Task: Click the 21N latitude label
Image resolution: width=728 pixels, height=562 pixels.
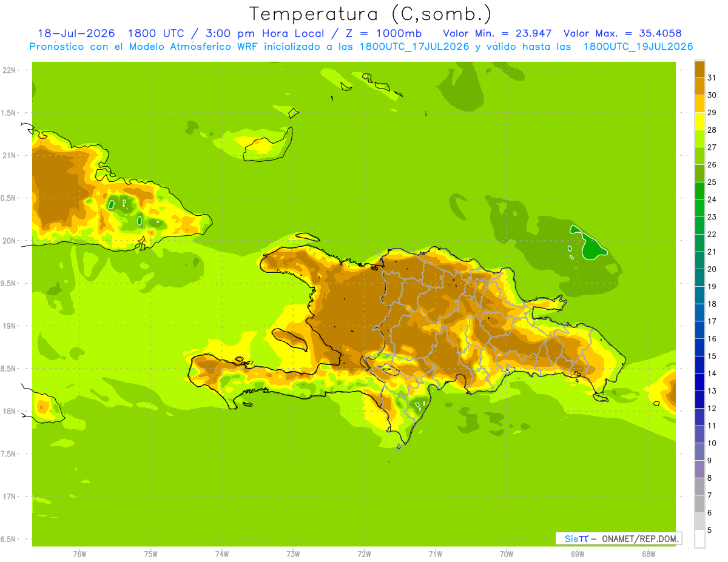Action: coord(8,156)
